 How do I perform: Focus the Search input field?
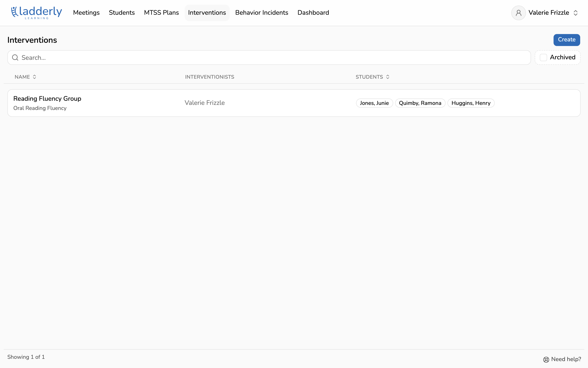(x=269, y=57)
